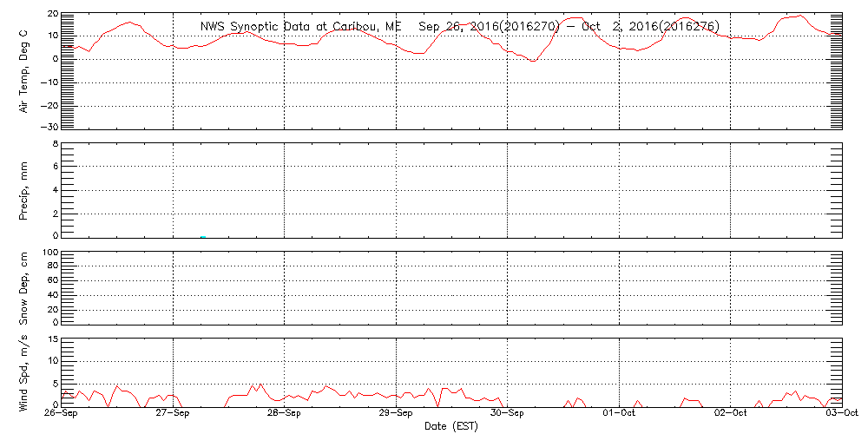Viewport: 868px width, 434px height.
Task: Click the "Date (EST)" x-axis label
Action: coord(451,426)
